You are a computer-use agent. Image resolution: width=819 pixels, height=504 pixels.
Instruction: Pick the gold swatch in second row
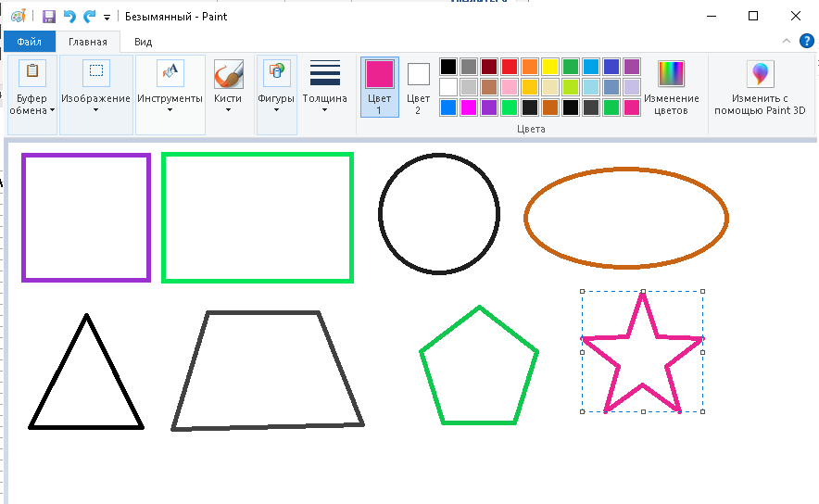coord(530,87)
